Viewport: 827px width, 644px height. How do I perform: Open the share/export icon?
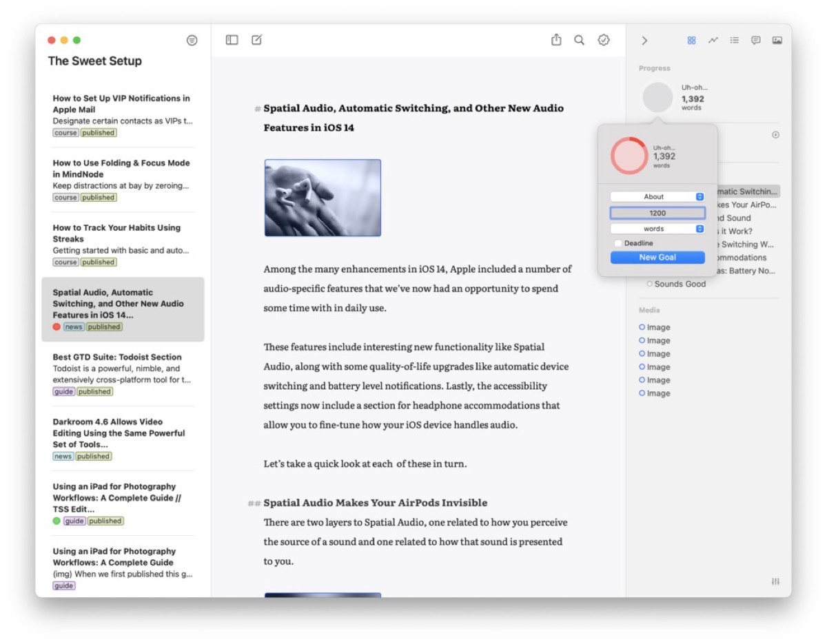coord(556,40)
